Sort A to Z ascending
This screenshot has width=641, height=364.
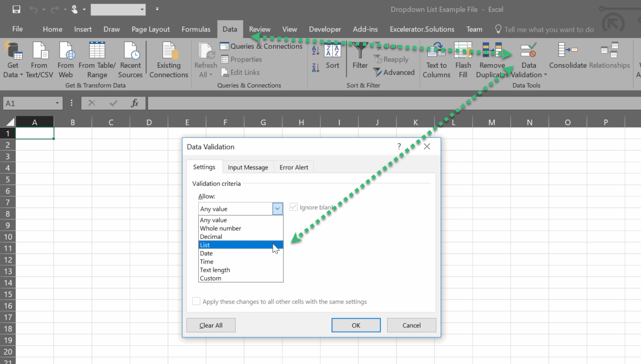click(316, 50)
